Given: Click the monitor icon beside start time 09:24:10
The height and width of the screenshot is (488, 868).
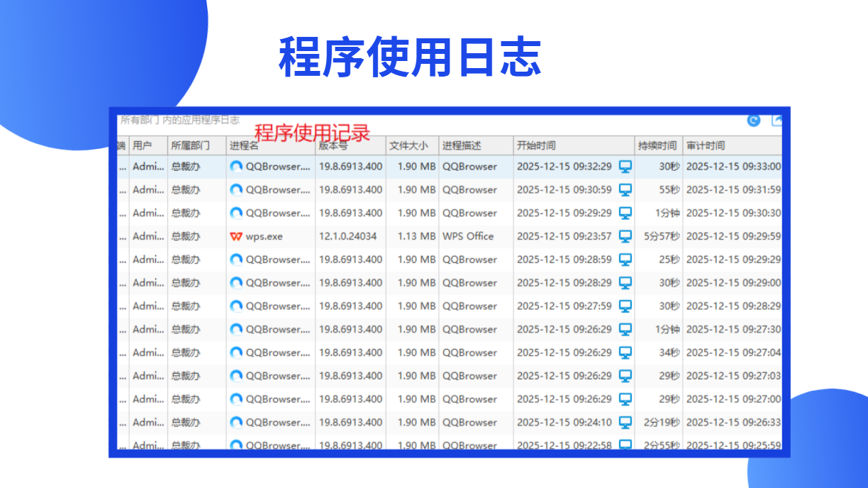Looking at the screenshot, I should [x=625, y=423].
